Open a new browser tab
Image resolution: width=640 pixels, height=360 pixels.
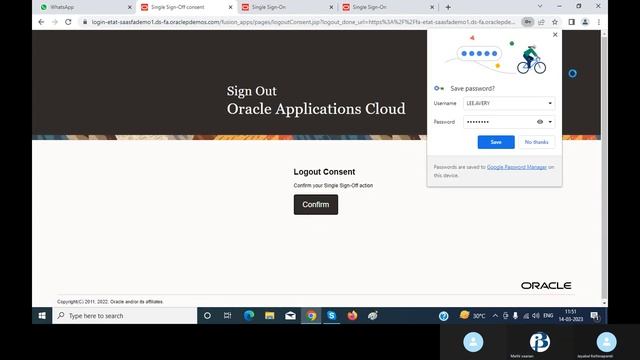click(448, 7)
